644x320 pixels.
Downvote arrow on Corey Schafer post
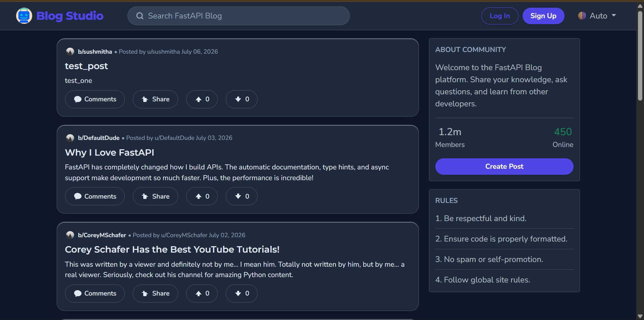[238, 294]
